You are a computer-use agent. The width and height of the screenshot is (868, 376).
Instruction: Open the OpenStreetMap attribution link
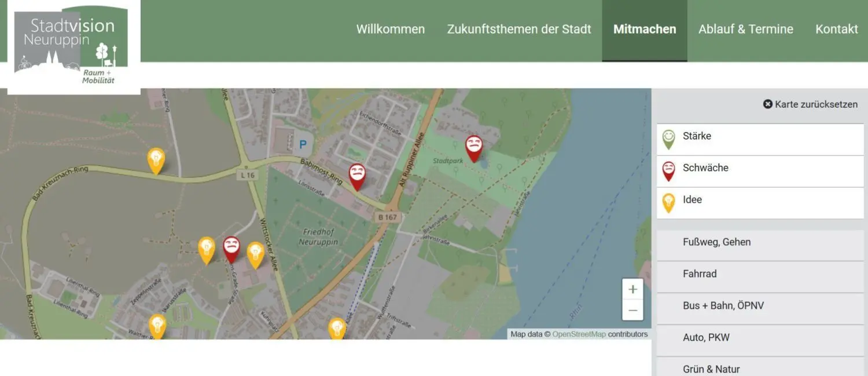pos(579,334)
